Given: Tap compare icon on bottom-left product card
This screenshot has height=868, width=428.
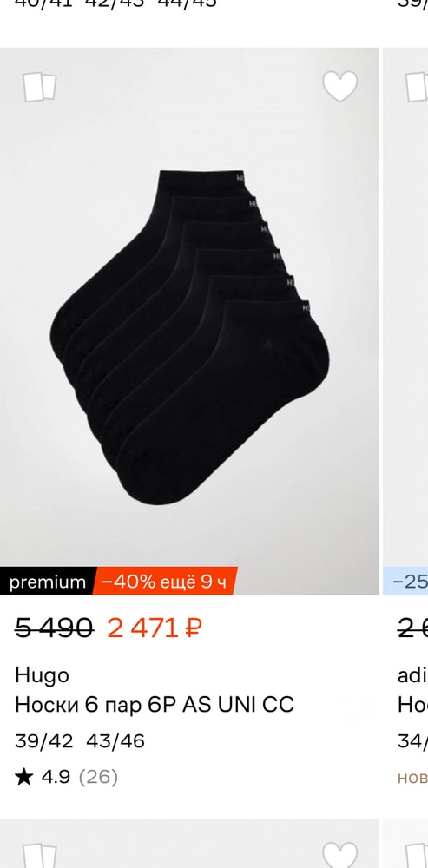Looking at the screenshot, I should point(39,855).
